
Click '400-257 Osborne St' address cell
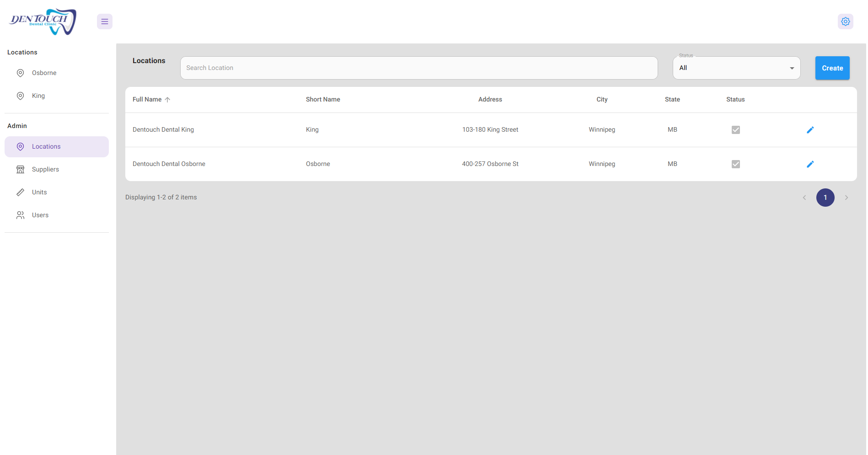click(x=490, y=164)
